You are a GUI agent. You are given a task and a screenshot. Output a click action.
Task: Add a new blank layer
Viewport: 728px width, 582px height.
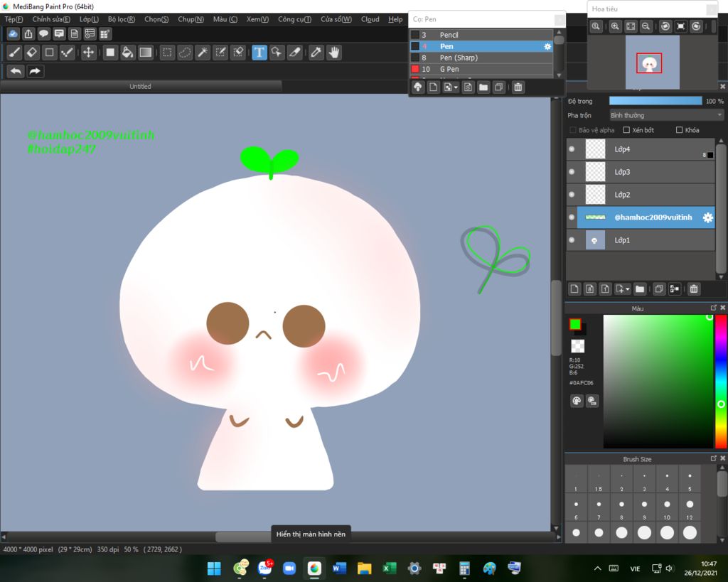pos(574,289)
